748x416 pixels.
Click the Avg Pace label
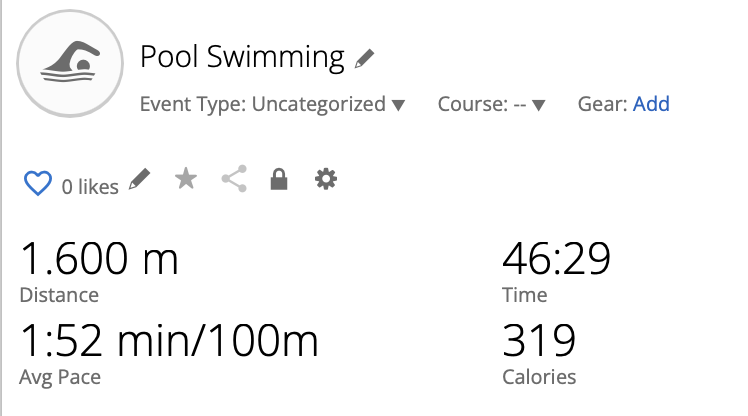click(60, 377)
